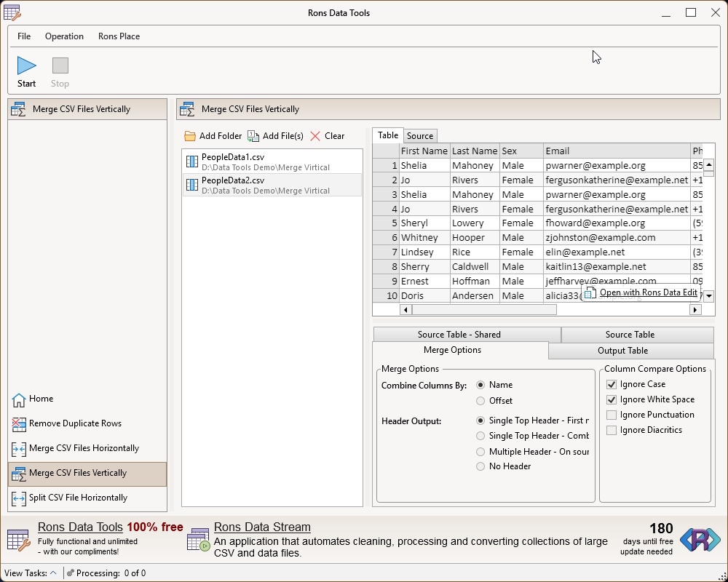Click the Rons Data Tools banner icon

pos(20,541)
